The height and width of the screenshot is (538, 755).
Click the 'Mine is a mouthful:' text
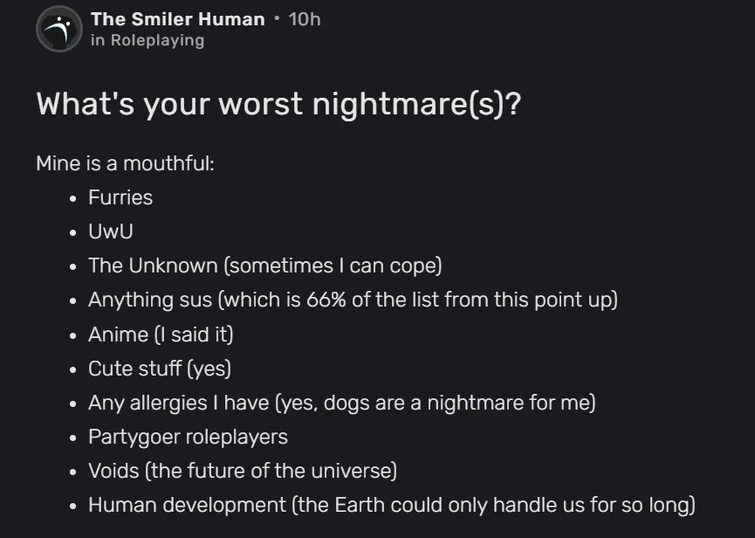click(x=125, y=163)
